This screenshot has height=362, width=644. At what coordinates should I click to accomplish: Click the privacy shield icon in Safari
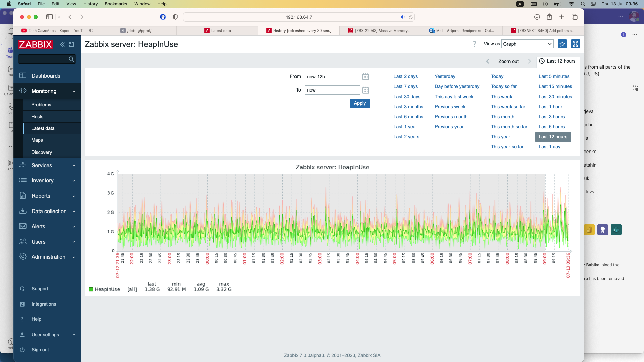(175, 17)
